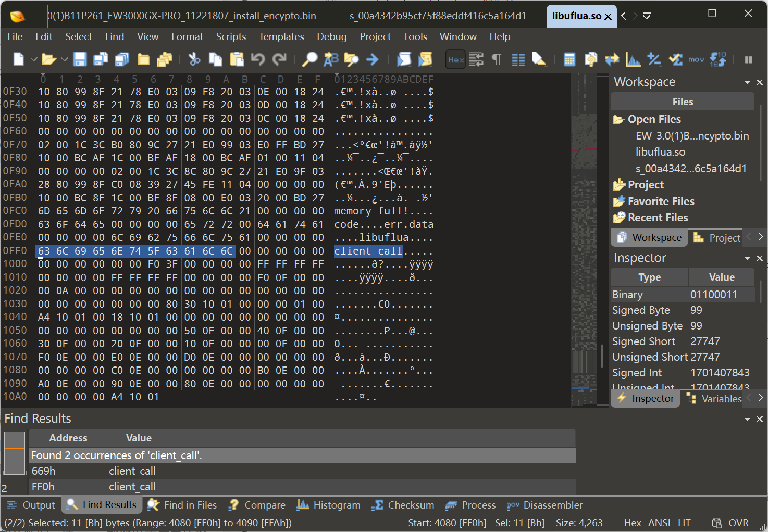
Task: Open the Workspace panel options dropdown arrow
Action: coord(747,82)
